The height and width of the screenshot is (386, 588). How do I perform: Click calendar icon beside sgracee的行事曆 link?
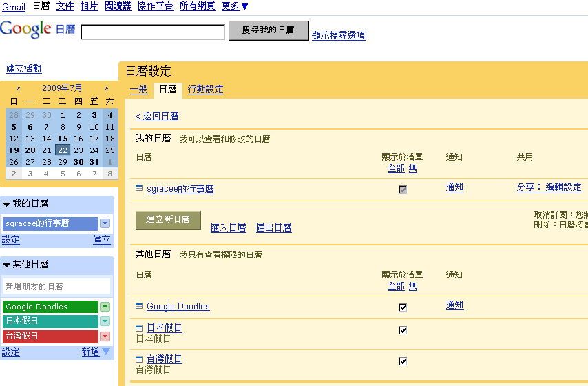(139, 188)
